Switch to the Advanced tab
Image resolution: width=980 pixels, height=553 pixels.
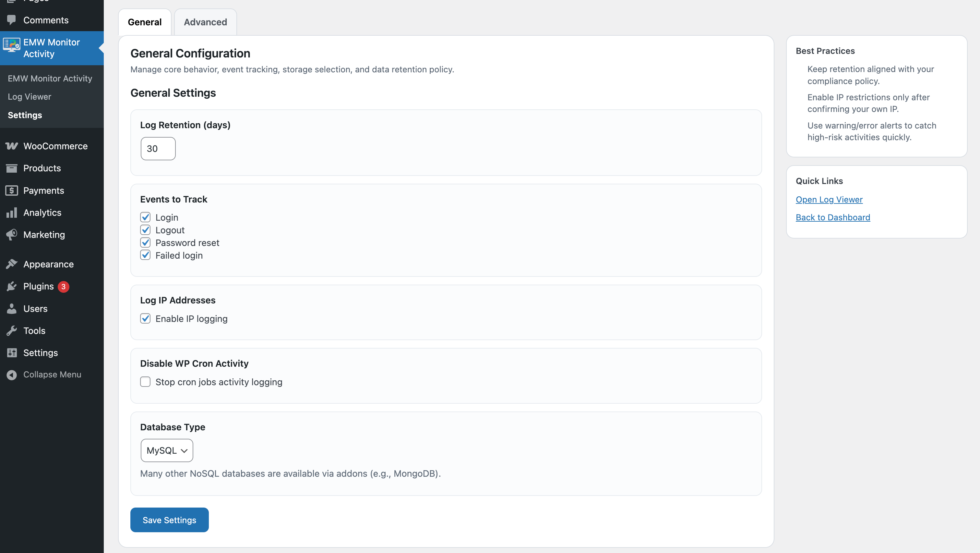coord(205,22)
